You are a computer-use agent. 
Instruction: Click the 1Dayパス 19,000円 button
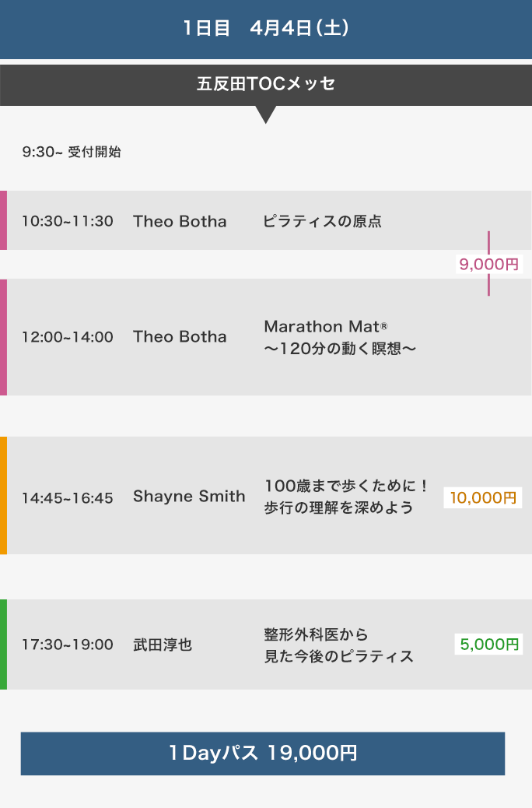(263, 754)
